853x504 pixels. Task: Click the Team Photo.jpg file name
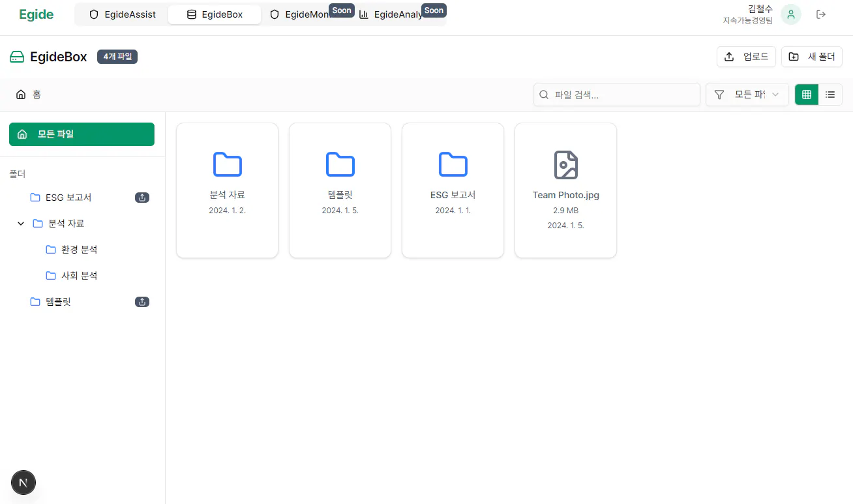pyautogui.click(x=566, y=195)
